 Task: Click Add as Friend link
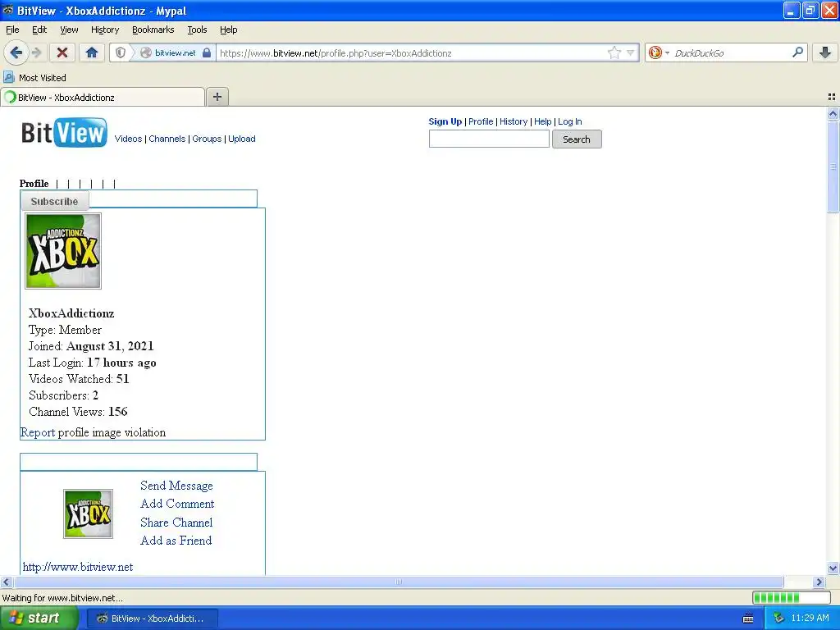tap(176, 541)
